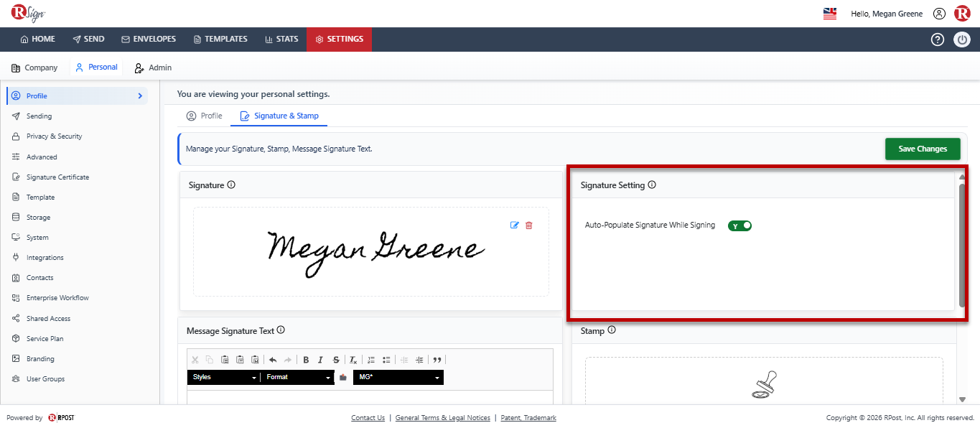Open the help question mark icon
980x428 pixels.
[x=938, y=39]
